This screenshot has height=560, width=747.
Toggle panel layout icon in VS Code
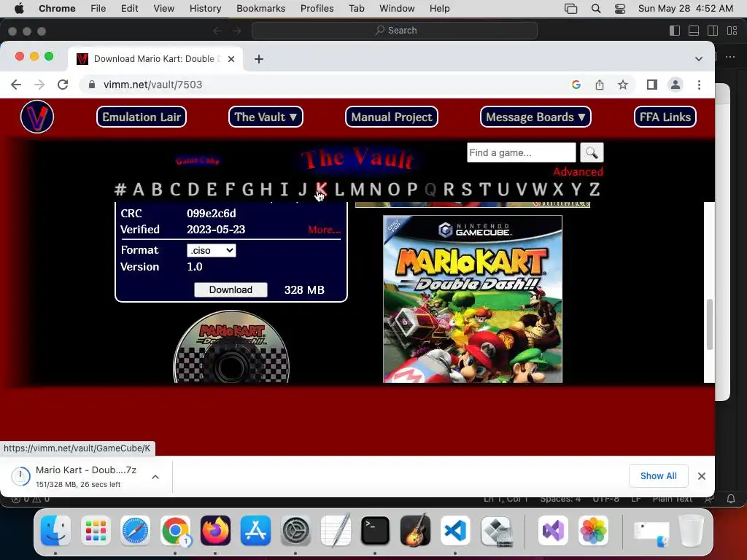pos(694,31)
